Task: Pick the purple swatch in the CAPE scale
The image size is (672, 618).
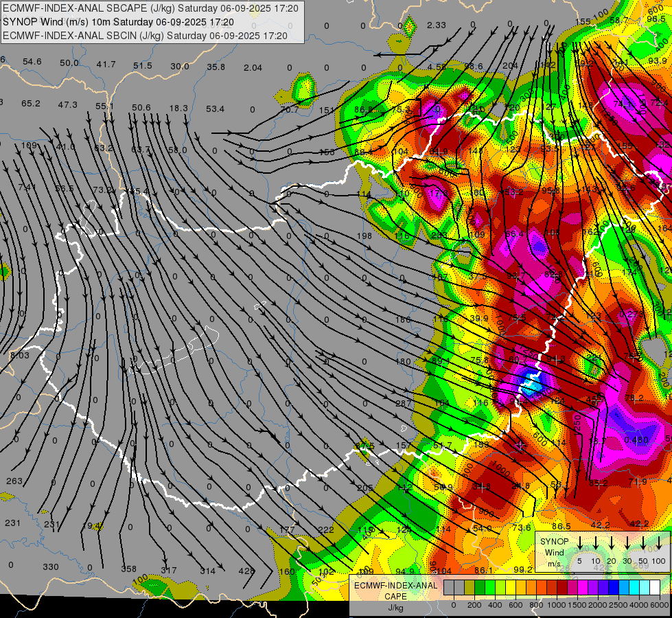Action: [594, 587]
